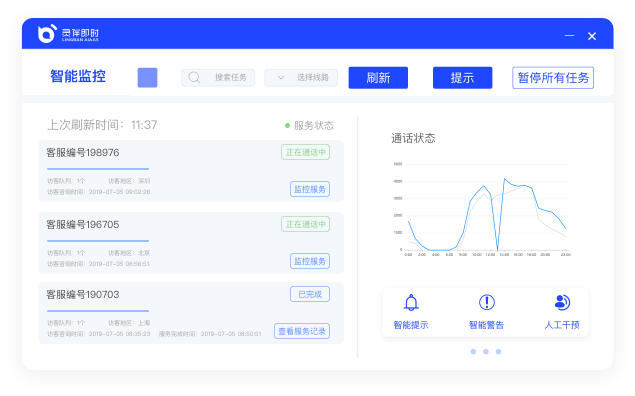
Task: Click the 提示 button
Action: [462, 78]
